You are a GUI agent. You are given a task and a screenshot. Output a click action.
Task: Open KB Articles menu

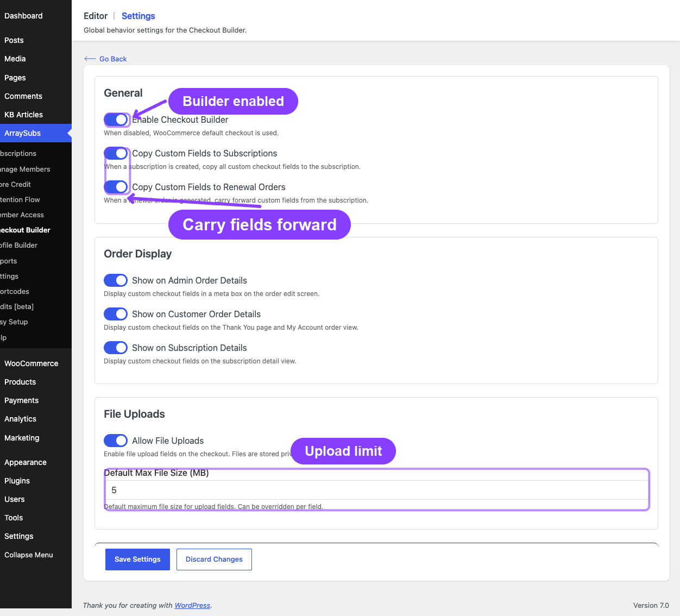tap(36, 115)
